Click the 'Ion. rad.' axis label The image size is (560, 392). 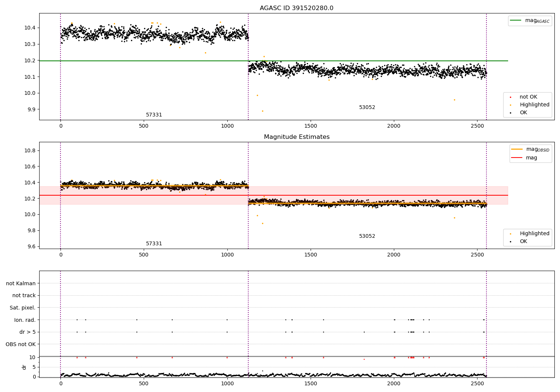tap(25, 320)
